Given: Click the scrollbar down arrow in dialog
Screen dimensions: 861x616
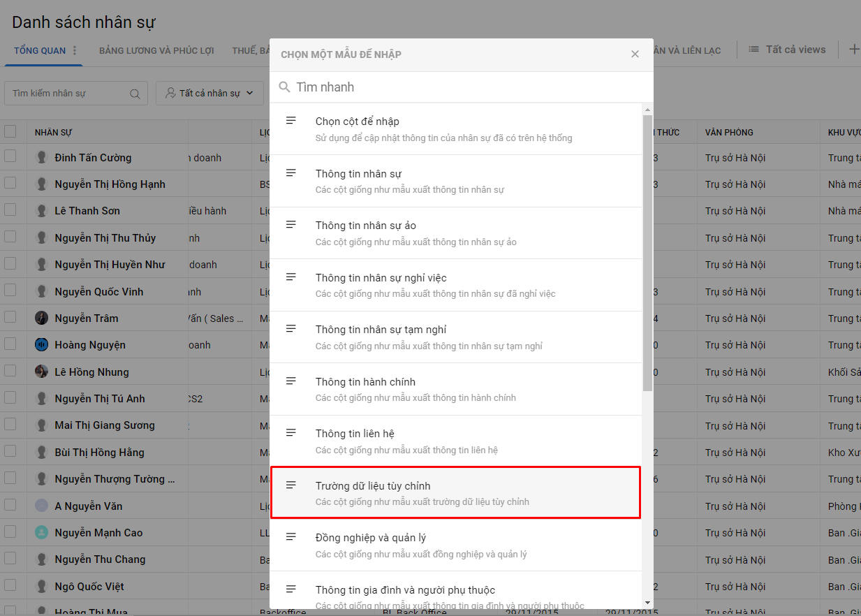Looking at the screenshot, I should 647,602.
